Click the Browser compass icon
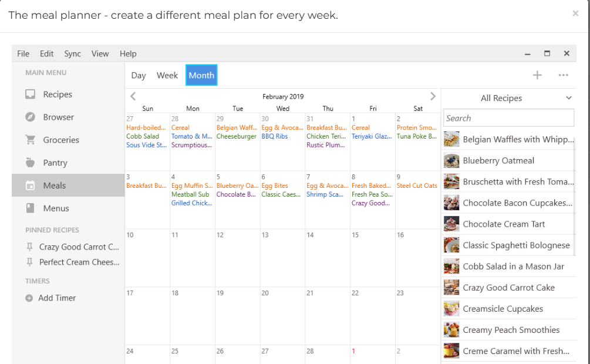The width and height of the screenshot is (590, 364). 30,117
